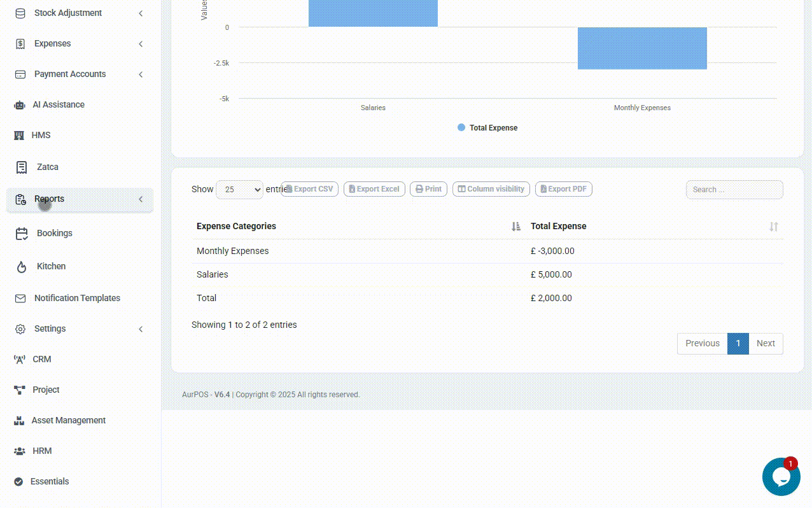Click the V6.4 version text
Screen dimensions: 812x508
[x=222, y=395]
